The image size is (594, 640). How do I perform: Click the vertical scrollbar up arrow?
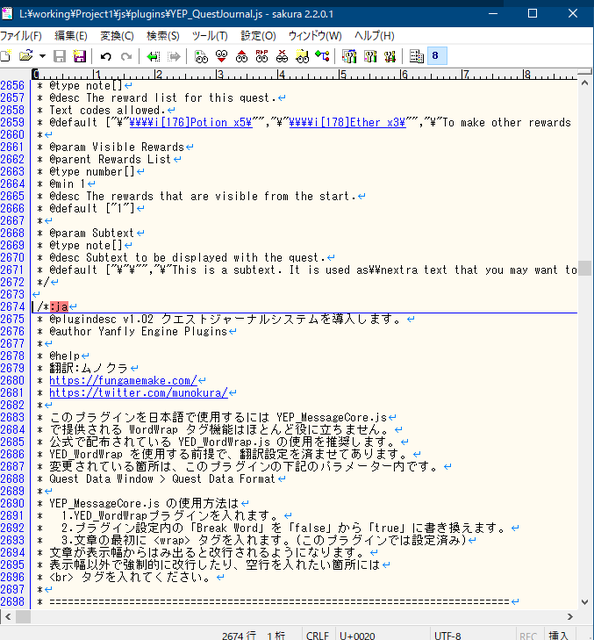pyautogui.click(x=585, y=83)
